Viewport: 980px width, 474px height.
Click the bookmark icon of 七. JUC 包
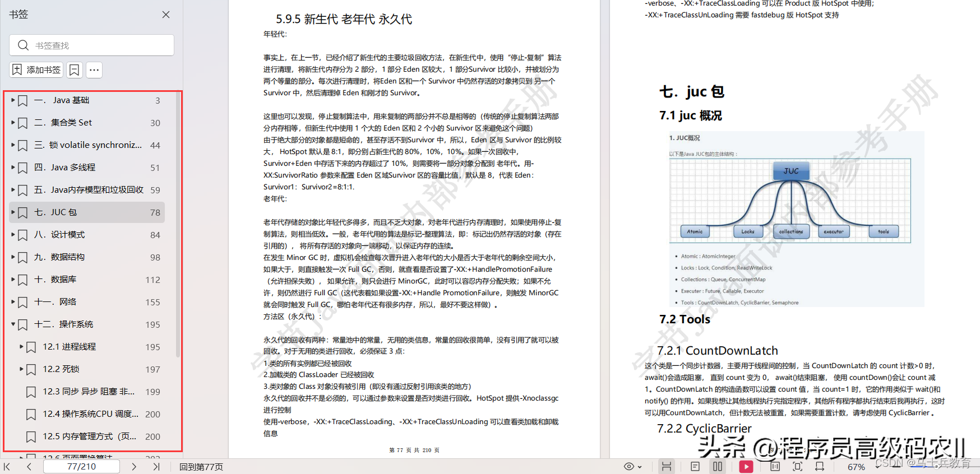(22, 213)
